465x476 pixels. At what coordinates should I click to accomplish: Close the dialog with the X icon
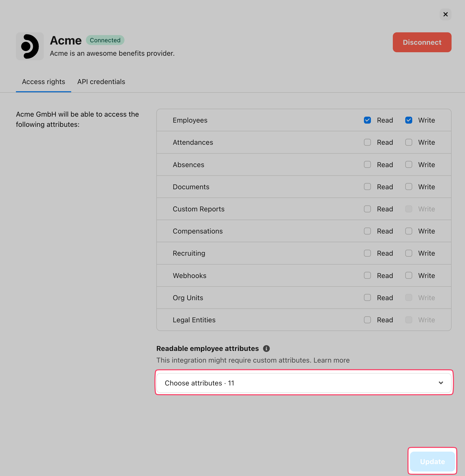pos(445,14)
